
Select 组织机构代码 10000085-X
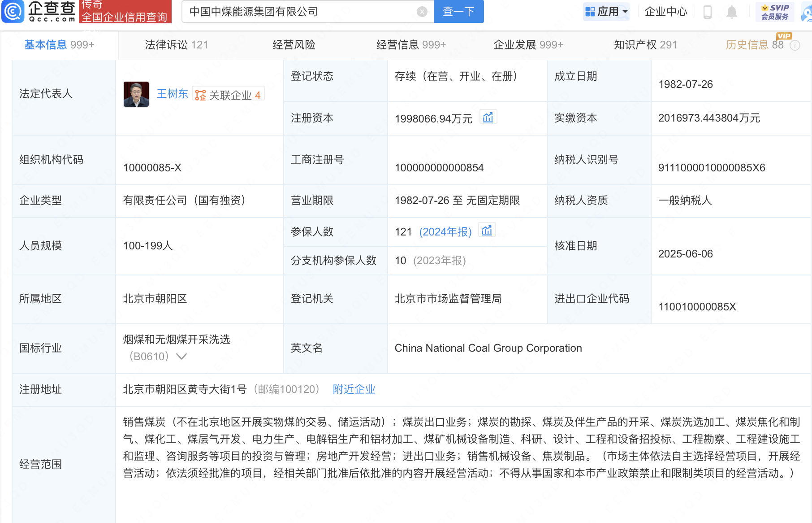click(152, 168)
